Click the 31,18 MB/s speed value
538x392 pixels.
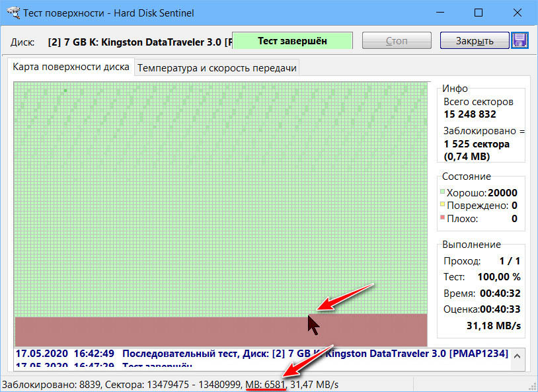494,325
